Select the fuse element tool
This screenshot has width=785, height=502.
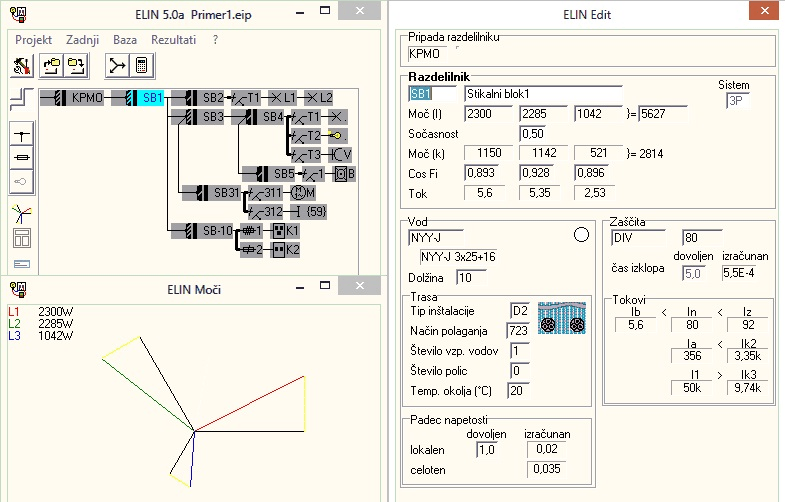(x=22, y=158)
